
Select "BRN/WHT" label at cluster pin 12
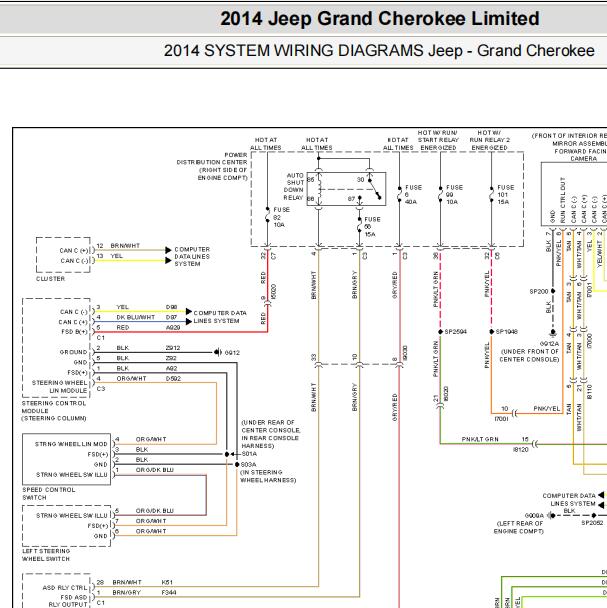125,246
